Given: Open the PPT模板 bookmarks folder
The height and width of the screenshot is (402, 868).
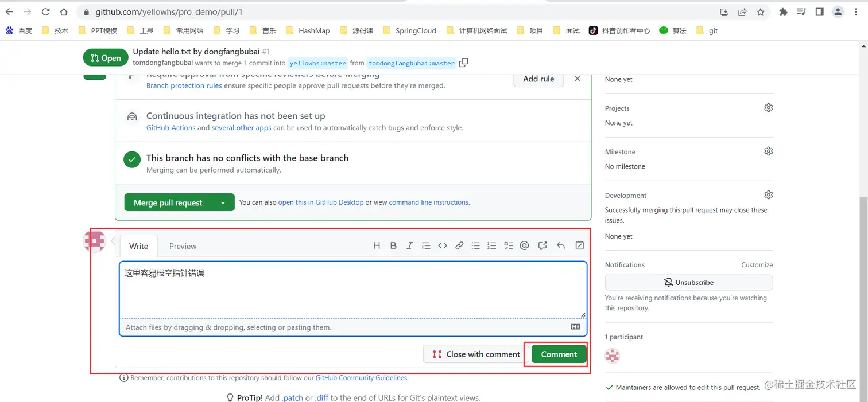Looking at the screenshot, I should (98, 30).
